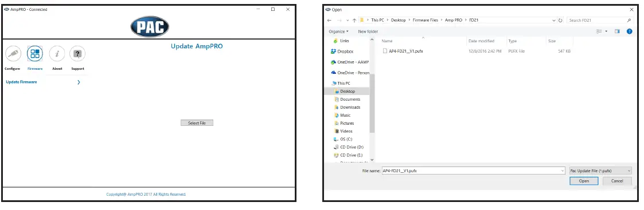Click the up directory arrow
This screenshot has height=210, width=644.
[x=355, y=20]
